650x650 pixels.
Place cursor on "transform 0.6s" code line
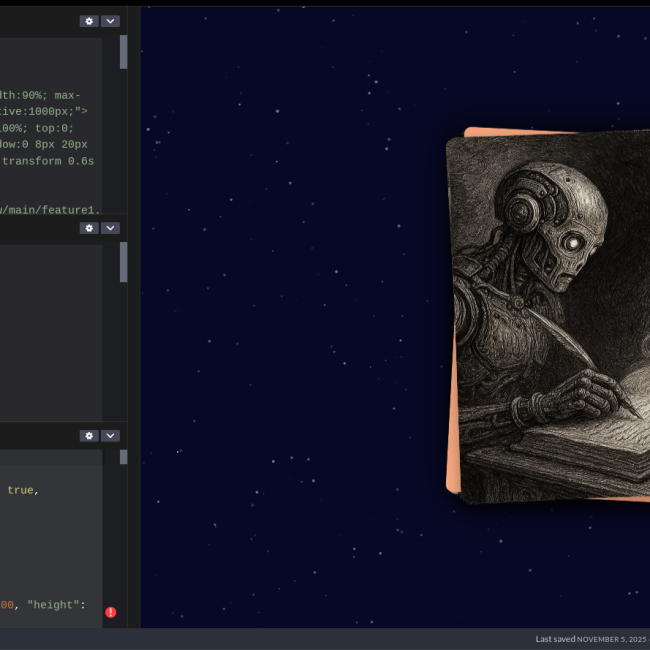[x=48, y=160]
